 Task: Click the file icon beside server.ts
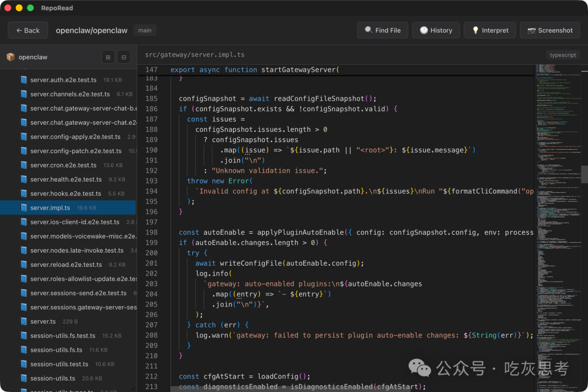[x=23, y=321]
